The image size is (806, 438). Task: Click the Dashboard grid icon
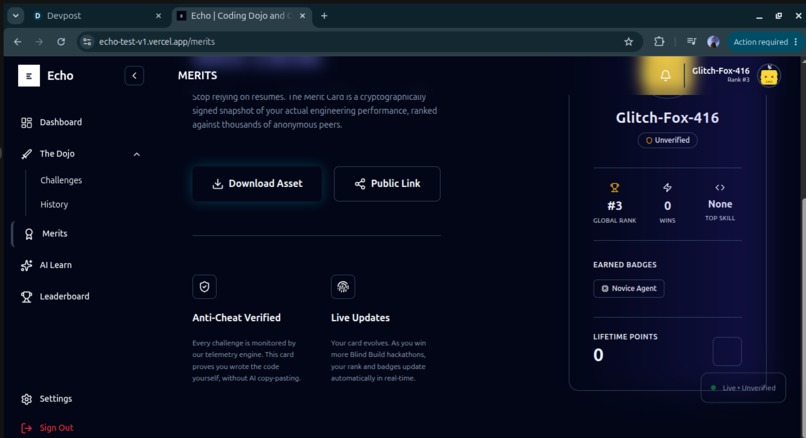(x=26, y=122)
